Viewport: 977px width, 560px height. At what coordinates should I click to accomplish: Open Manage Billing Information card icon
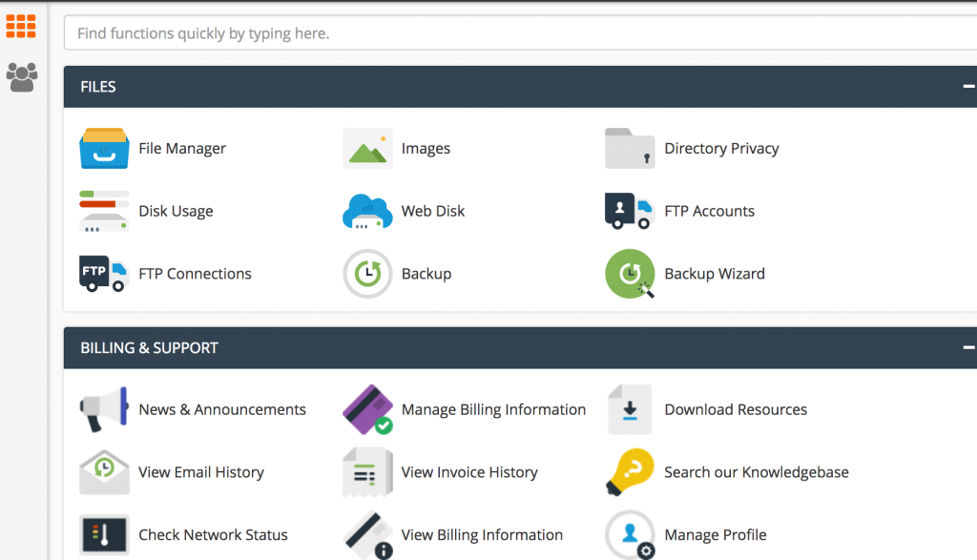pyautogui.click(x=367, y=409)
